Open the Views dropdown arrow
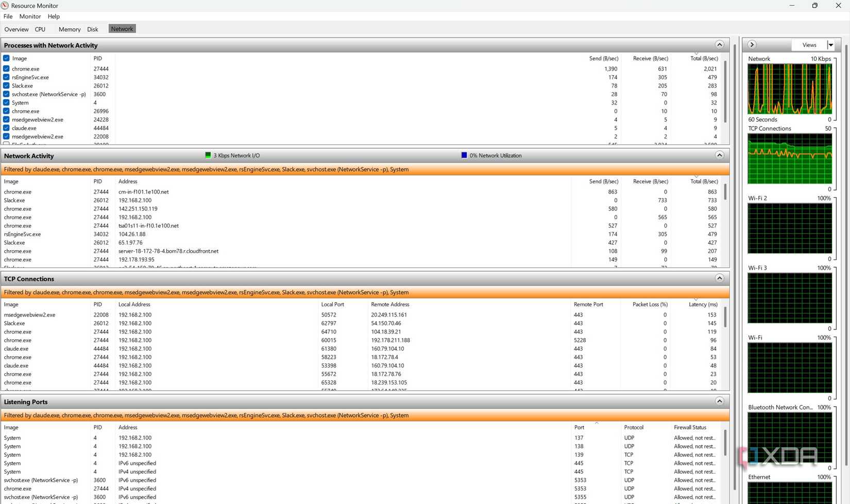 [x=831, y=45]
